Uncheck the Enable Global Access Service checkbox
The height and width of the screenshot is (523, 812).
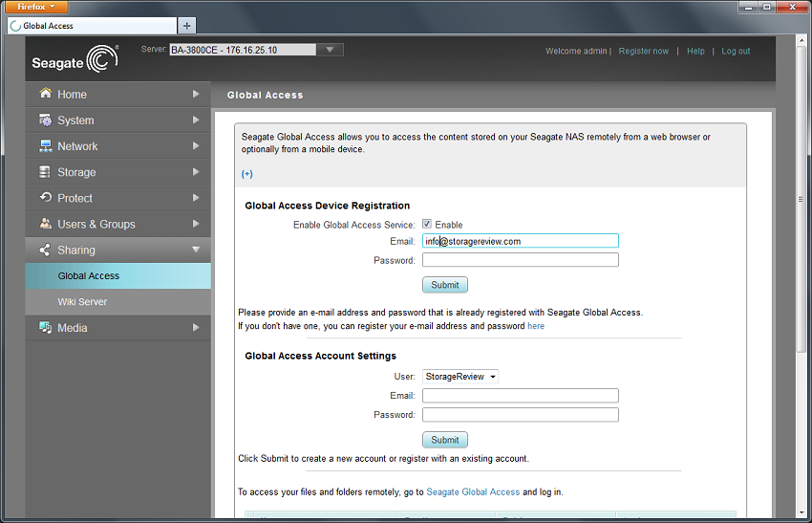(427, 224)
